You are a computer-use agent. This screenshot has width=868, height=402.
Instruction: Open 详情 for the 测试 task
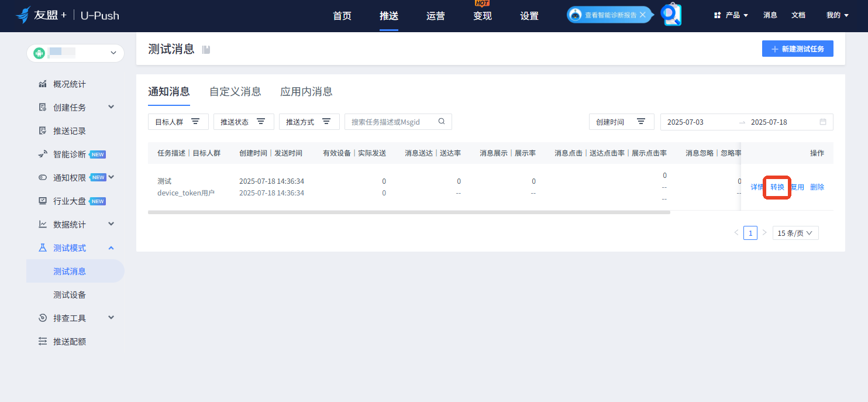click(757, 187)
